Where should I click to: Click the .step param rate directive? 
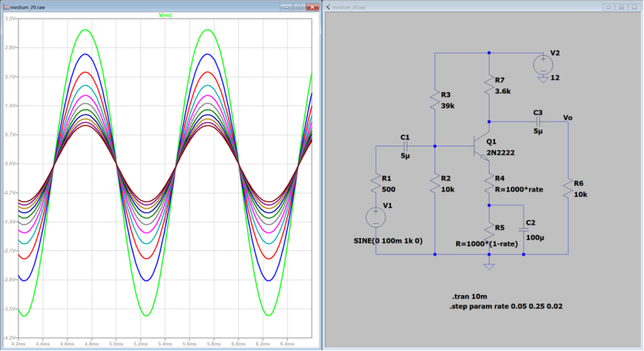[506, 306]
